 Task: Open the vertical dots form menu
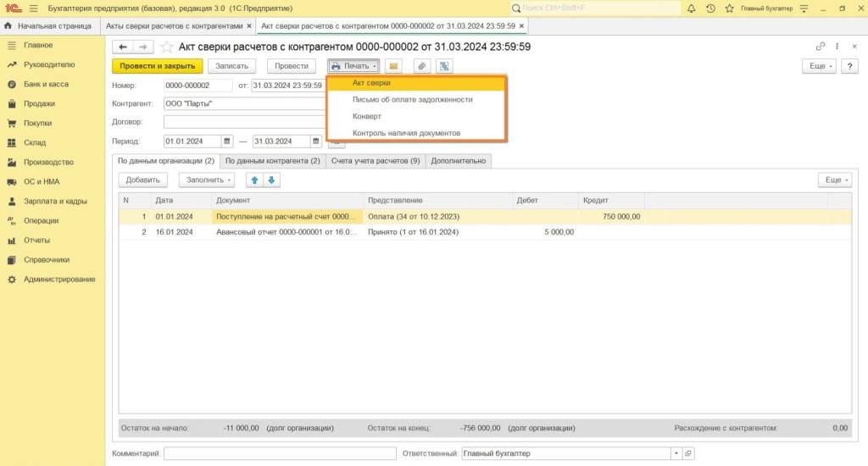tap(837, 47)
